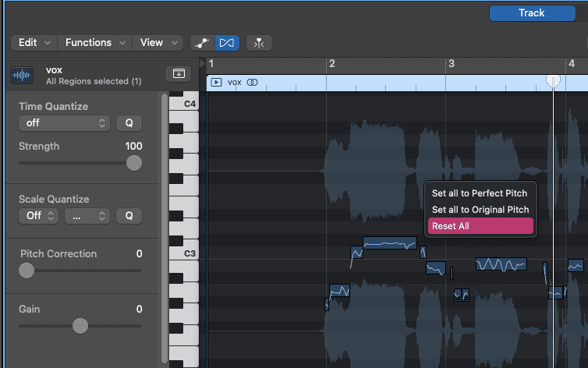Choose Set all to Original Pitch
The height and width of the screenshot is (368, 588).
click(480, 210)
